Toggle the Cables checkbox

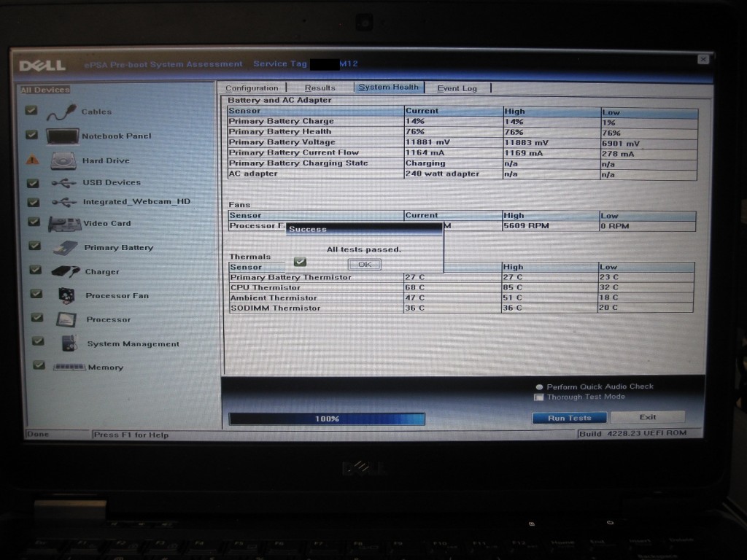[31, 111]
